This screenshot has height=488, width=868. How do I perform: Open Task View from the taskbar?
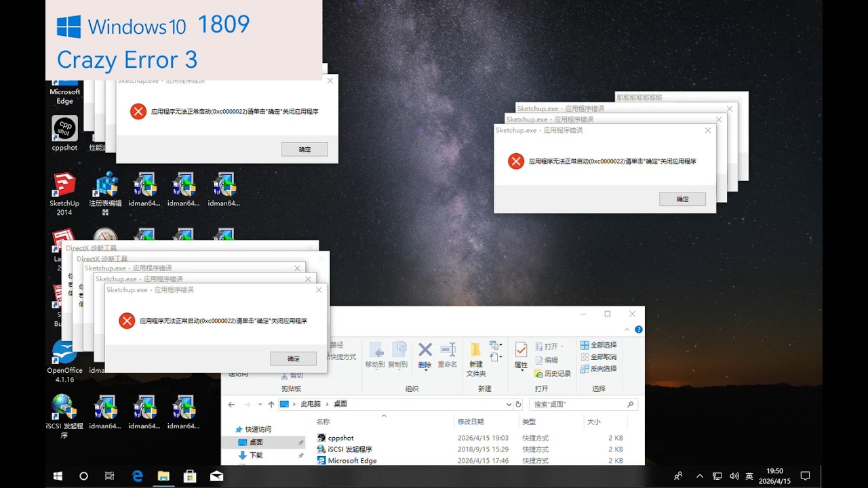110,476
